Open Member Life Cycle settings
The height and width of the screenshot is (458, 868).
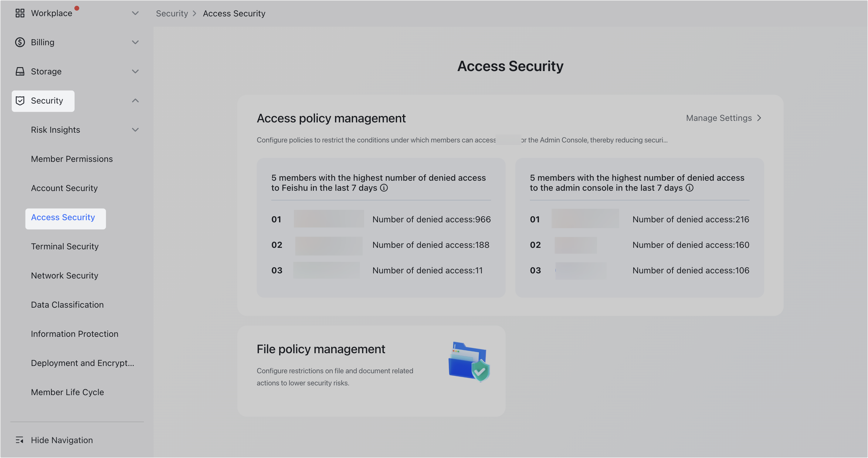click(67, 392)
